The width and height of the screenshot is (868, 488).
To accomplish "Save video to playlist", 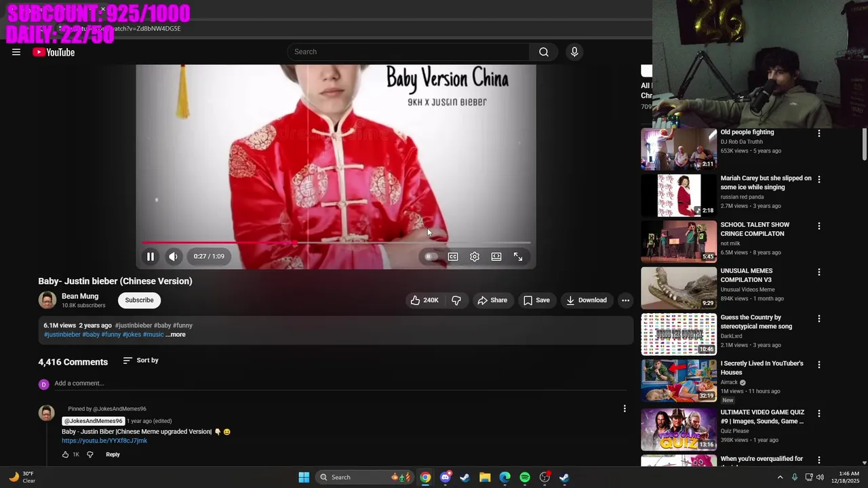I will point(536,300).
